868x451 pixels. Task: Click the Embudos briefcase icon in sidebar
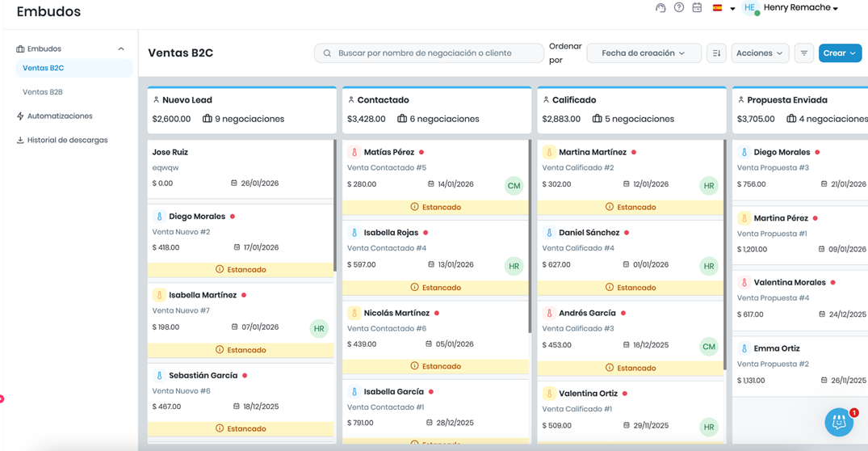click(x=20, y=48)
